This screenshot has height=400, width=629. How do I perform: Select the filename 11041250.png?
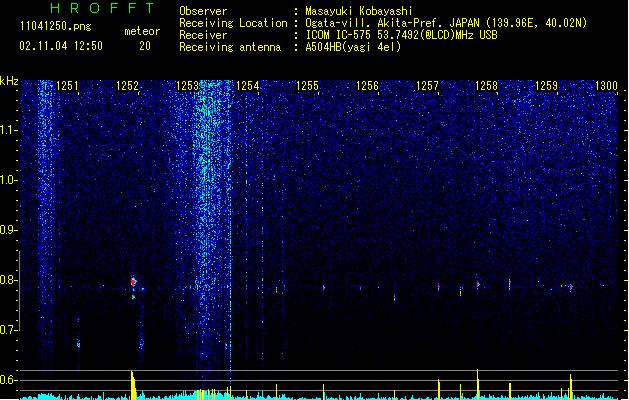coord(56,27)
